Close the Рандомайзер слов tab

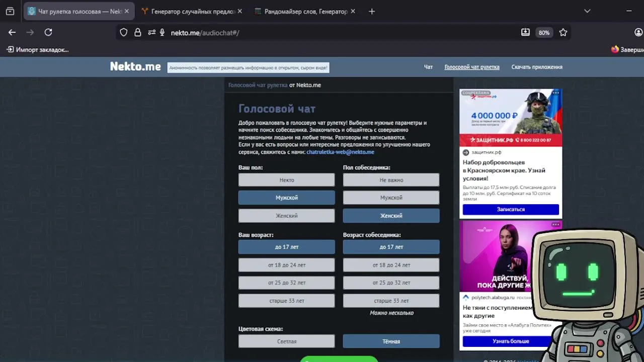(353, 11)
